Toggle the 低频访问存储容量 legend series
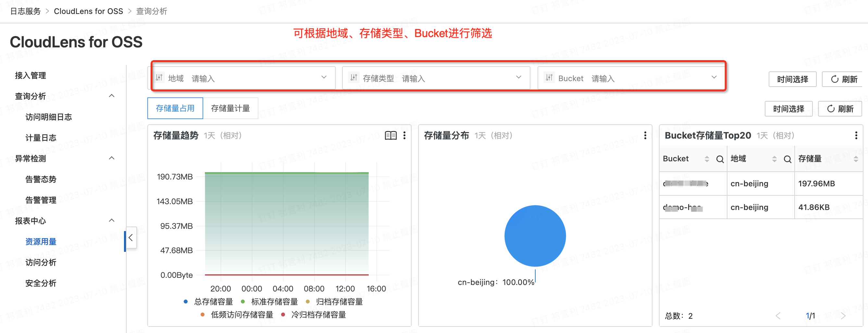 click(237, 315)
